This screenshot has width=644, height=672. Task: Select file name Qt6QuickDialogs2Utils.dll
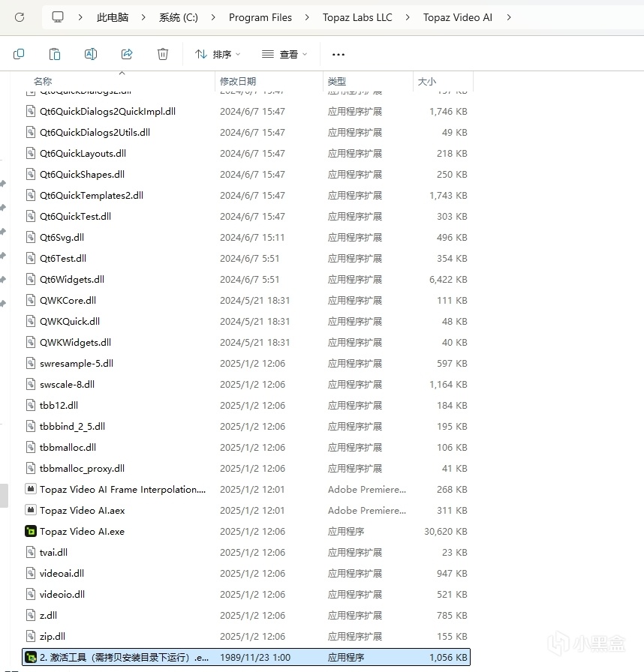pyautogui.click(x=95, y=133)
